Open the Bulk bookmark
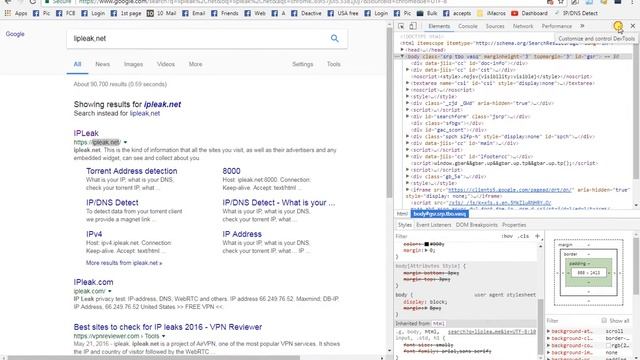The height and width of the screenshot is (360, 640). [427, 13]
